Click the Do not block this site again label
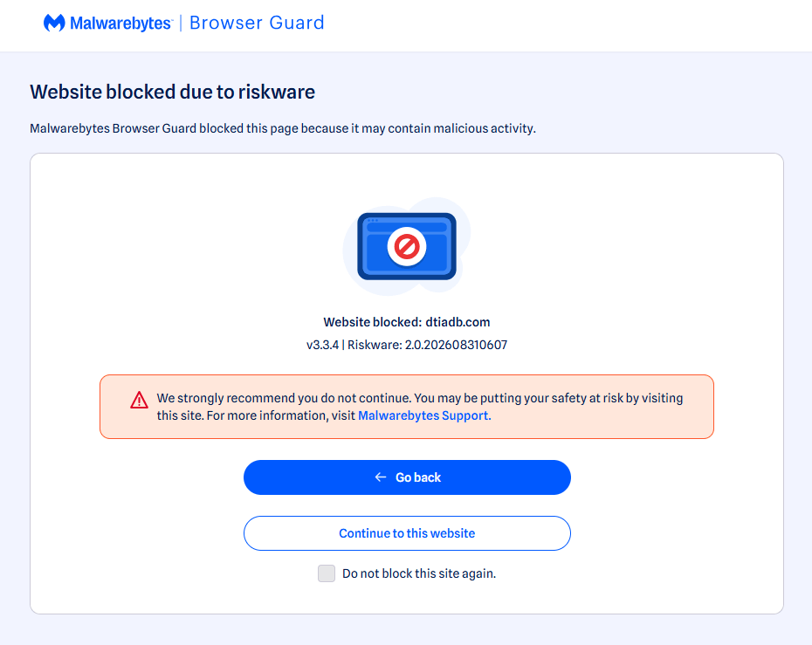This screenshot has width=812, height=645. [x=419, y=573]
